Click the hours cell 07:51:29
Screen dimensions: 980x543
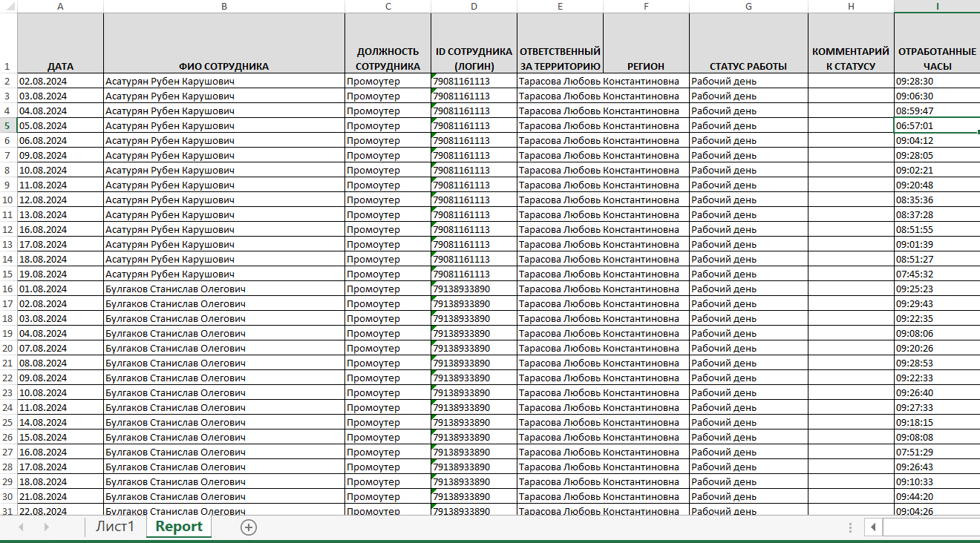pyautogui.click(x=937, y=452)
